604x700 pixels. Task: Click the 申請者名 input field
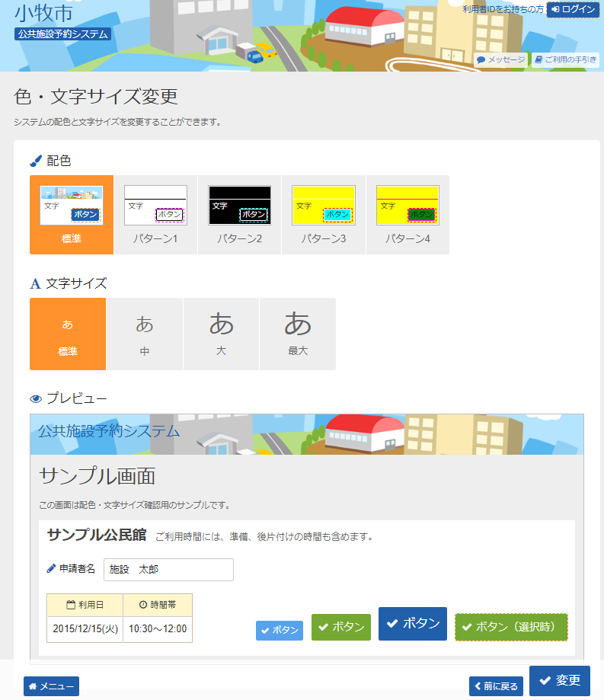tap(168, 570)
